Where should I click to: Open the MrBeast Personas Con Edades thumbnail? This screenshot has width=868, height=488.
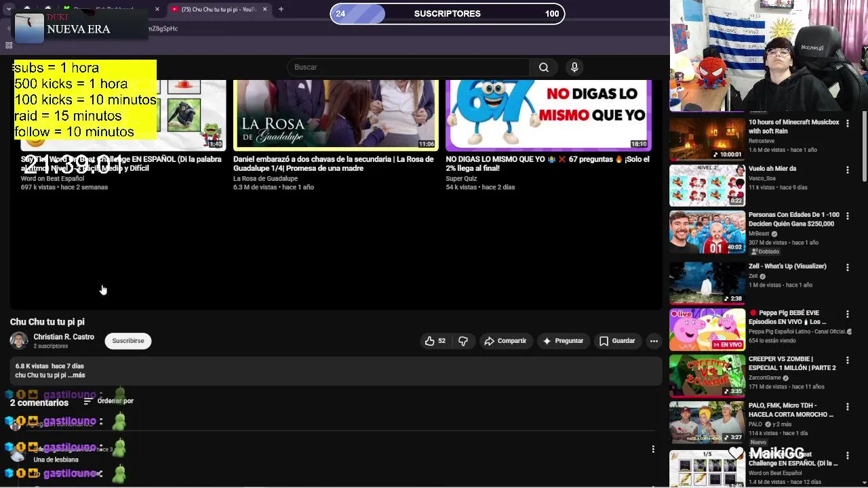tap(707, 232)
